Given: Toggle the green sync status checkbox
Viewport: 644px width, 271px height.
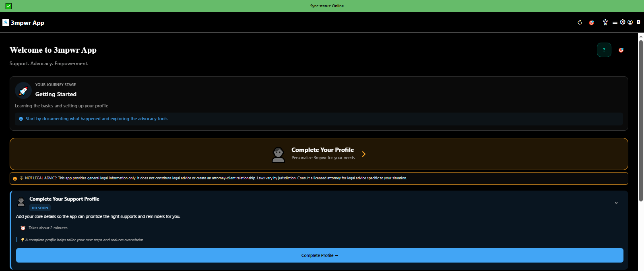Looking at the screenshot, I should [x=8, y=6].
